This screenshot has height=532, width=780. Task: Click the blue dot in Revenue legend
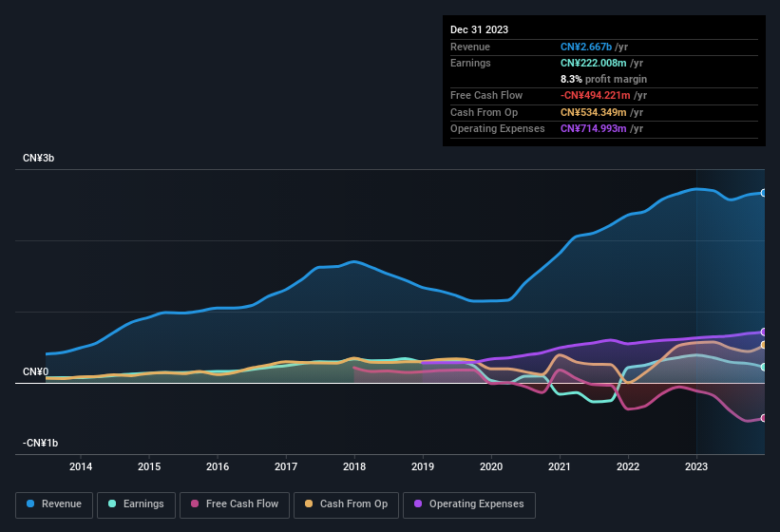pyautogui.click(x=30, y=503)
